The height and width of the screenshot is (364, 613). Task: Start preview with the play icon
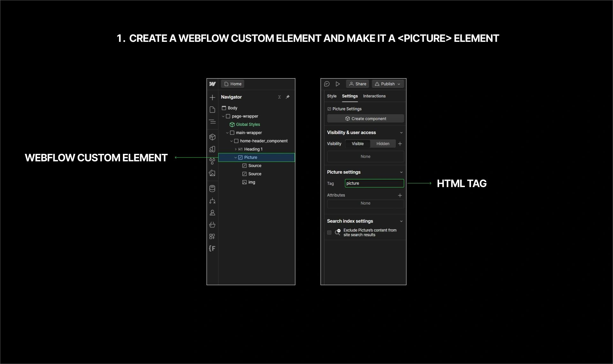point(338,84)
